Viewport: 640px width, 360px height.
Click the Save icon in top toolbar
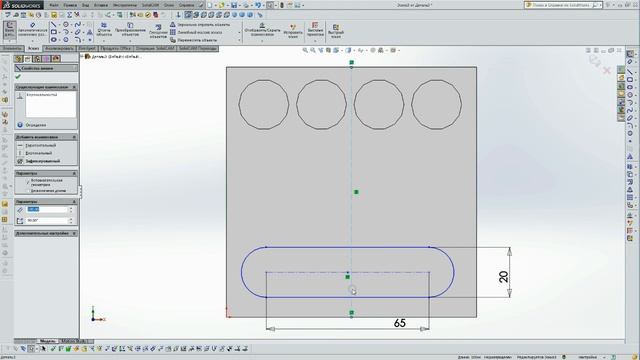tap(234, 5)
